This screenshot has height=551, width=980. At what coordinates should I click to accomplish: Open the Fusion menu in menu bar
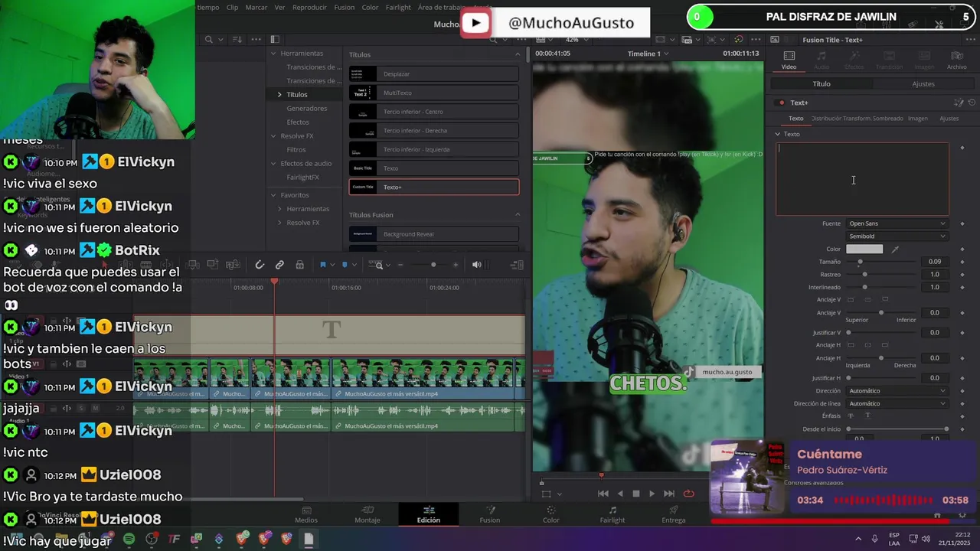[x=345, y=7]
